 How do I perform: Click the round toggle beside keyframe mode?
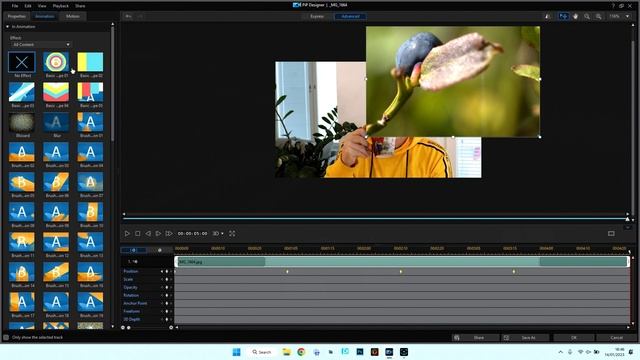click(160, 250)
